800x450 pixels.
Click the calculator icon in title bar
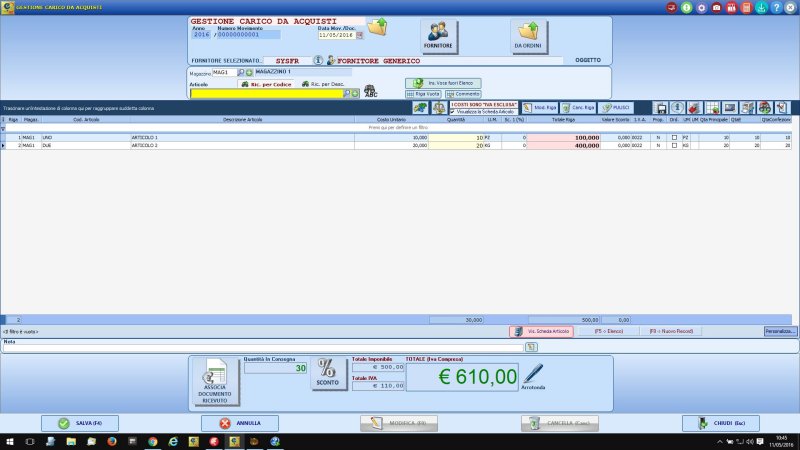coord(746,7)
